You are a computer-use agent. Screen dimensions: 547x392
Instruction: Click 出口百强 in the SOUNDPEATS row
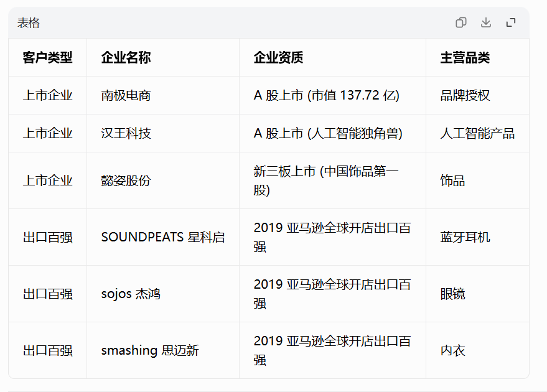point(48,237)
